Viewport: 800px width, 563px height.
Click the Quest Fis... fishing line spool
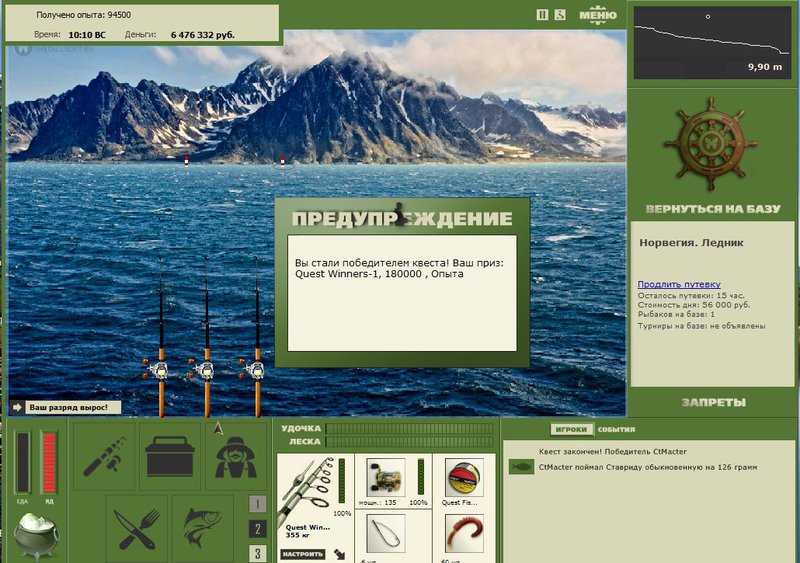[x=464, y=478]
